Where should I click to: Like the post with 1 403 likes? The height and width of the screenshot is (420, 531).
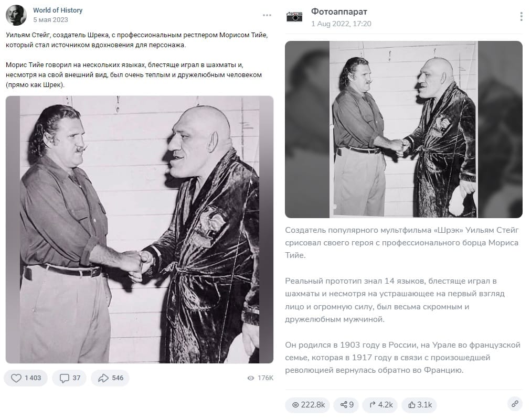26,378
